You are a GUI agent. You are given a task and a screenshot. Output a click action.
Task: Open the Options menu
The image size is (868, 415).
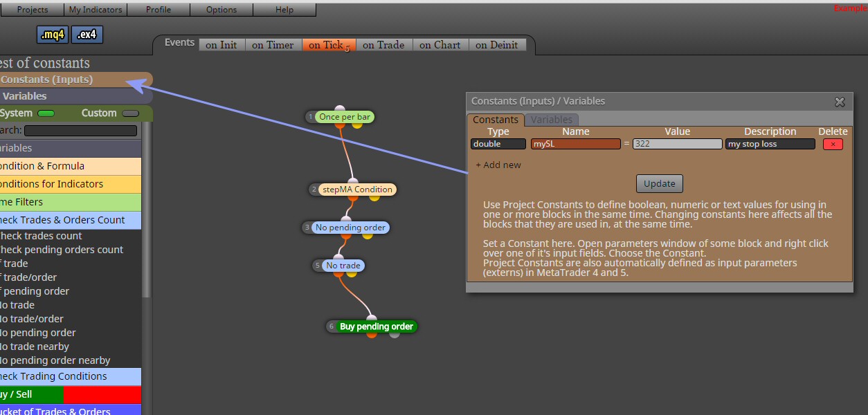[x=221, y=10]
